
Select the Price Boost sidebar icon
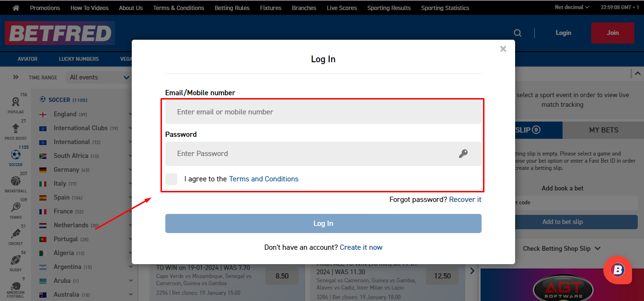click(x=15, y=129)
